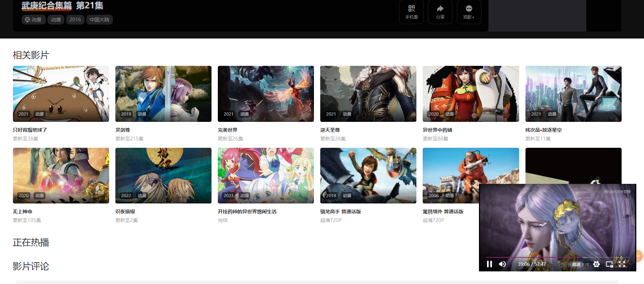This screenshot has width=644, height=284.
Task: Click the 2022 badge on 识夜描银 poster
Action: pos(126,196)
